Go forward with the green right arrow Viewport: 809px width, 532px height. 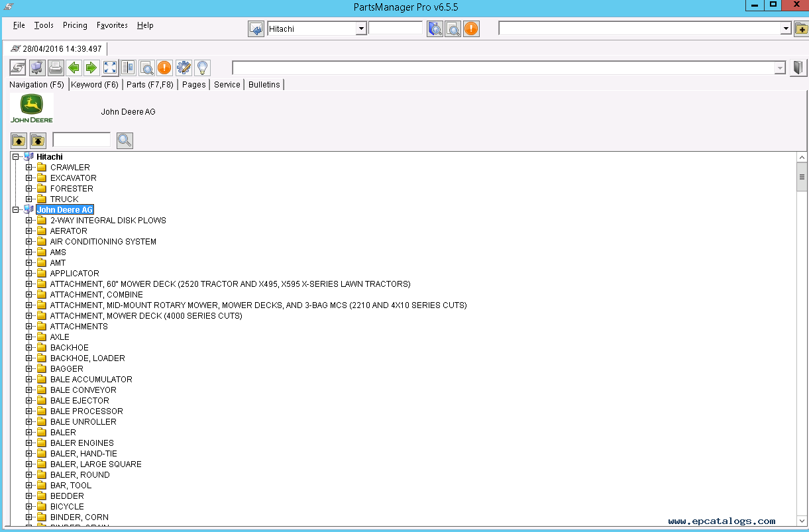91,68
